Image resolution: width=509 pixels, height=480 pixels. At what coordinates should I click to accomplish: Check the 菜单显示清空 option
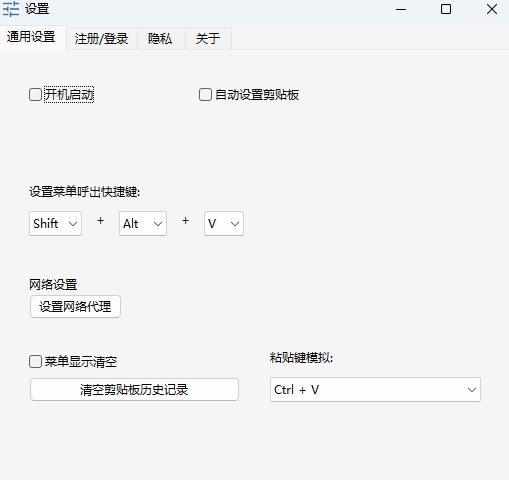[35, 362]
